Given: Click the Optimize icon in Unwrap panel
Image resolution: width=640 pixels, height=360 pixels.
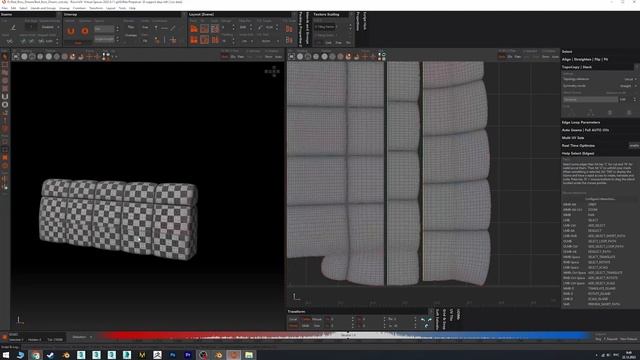Looking at the screenshot, I should coord(85,31).
